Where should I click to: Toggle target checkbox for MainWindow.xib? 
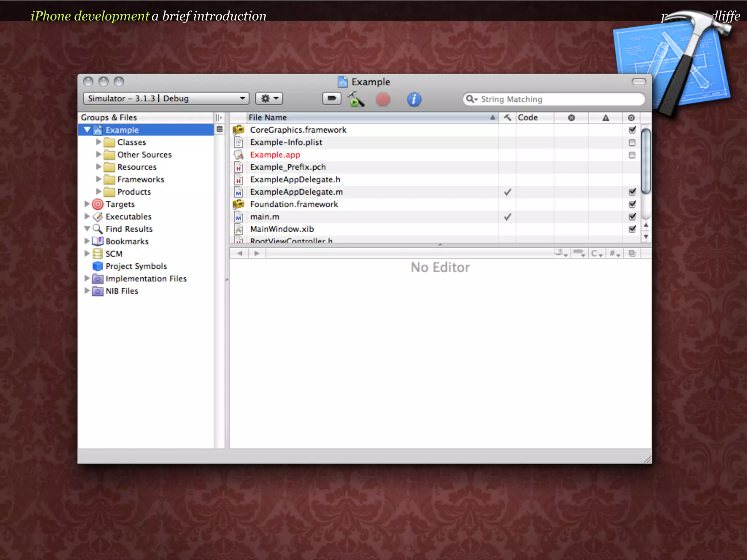(632, 229)
